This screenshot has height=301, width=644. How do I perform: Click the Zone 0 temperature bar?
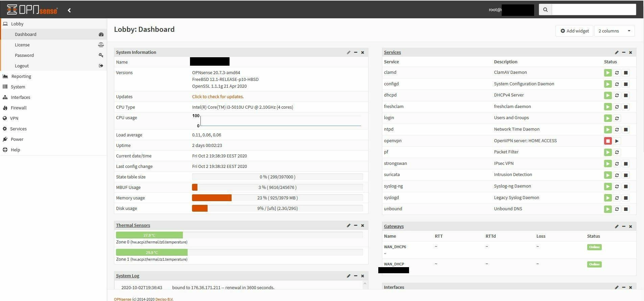(239, 235)
